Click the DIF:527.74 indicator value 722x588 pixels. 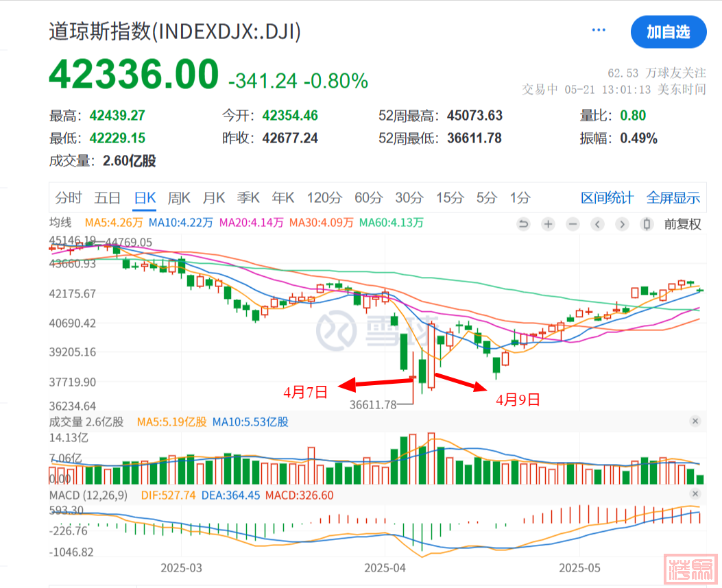[x=169, y=495]
